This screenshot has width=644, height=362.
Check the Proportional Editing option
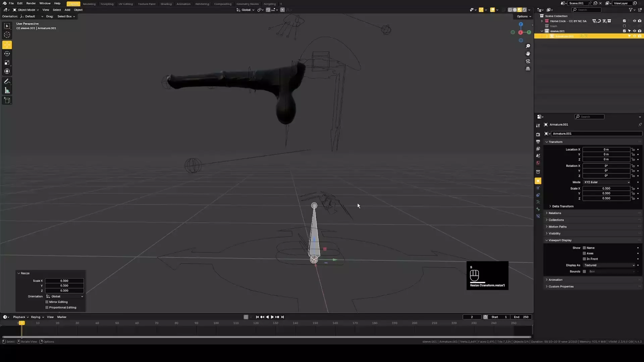pyautogui.click(x=47, y=307)
